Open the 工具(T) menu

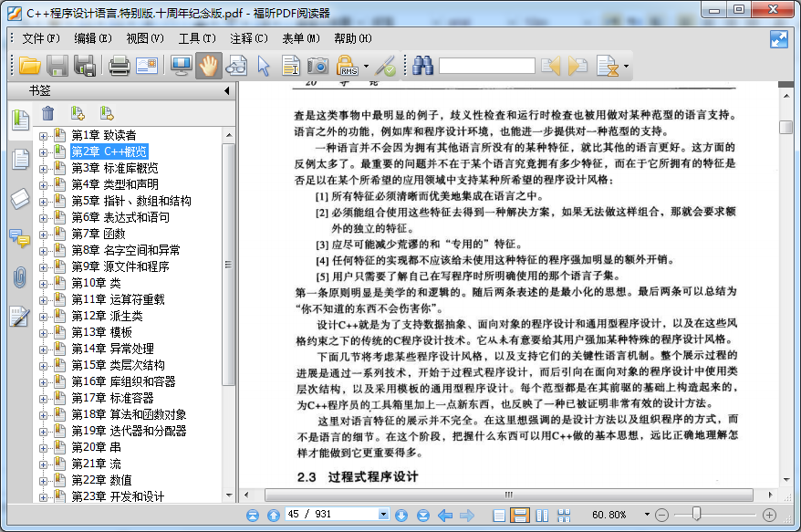(x=197, y=38)
